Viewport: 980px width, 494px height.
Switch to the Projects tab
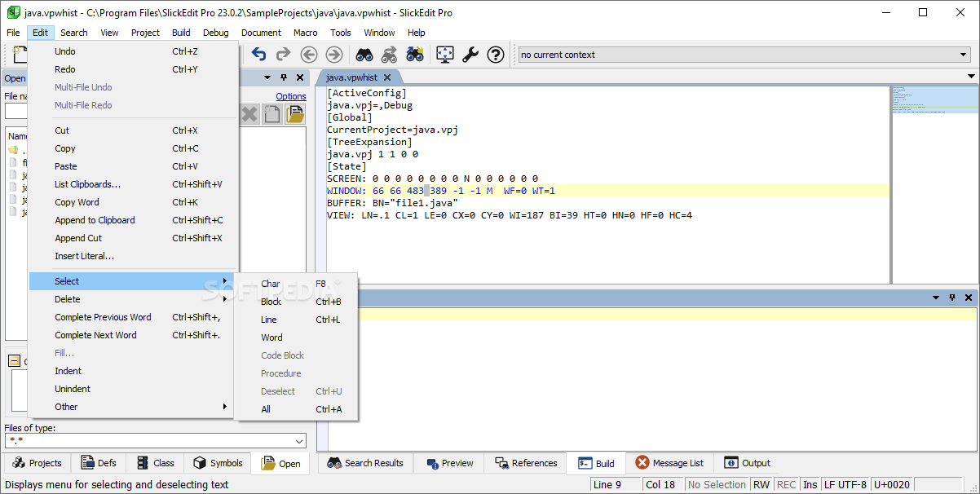(37, 463)
